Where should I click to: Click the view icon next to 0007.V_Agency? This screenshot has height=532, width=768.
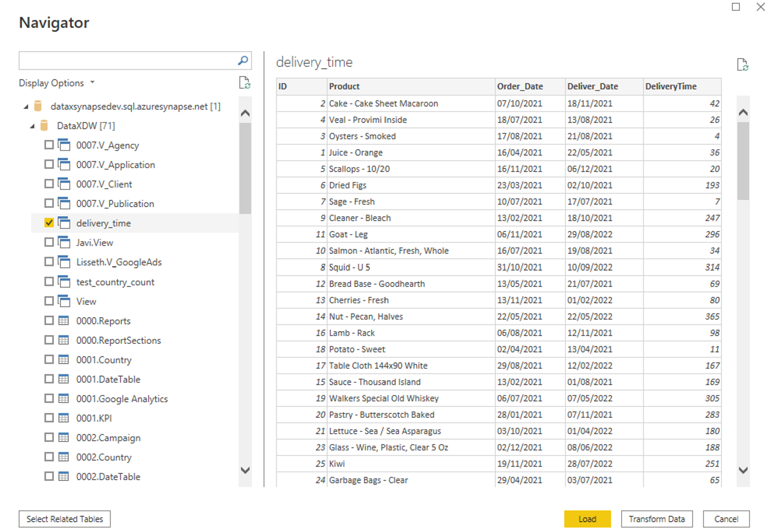tap(64, 145)
